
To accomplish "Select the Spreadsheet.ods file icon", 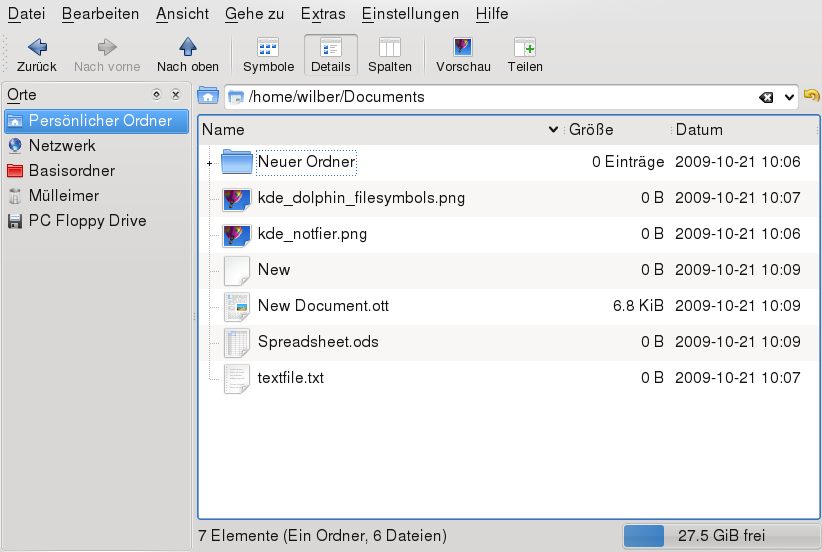I will tap(237, 342).
